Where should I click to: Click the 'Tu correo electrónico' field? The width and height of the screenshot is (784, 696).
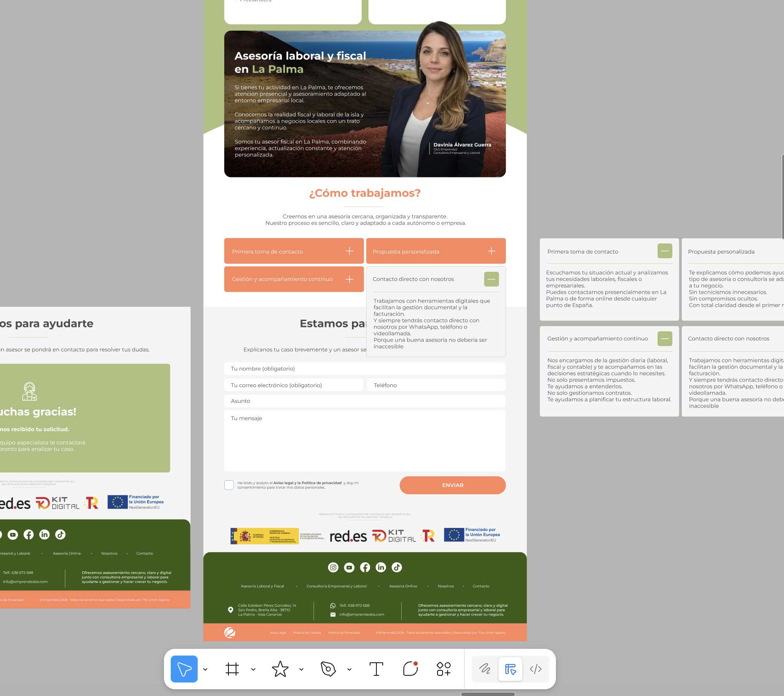click(x=293, y=385)
